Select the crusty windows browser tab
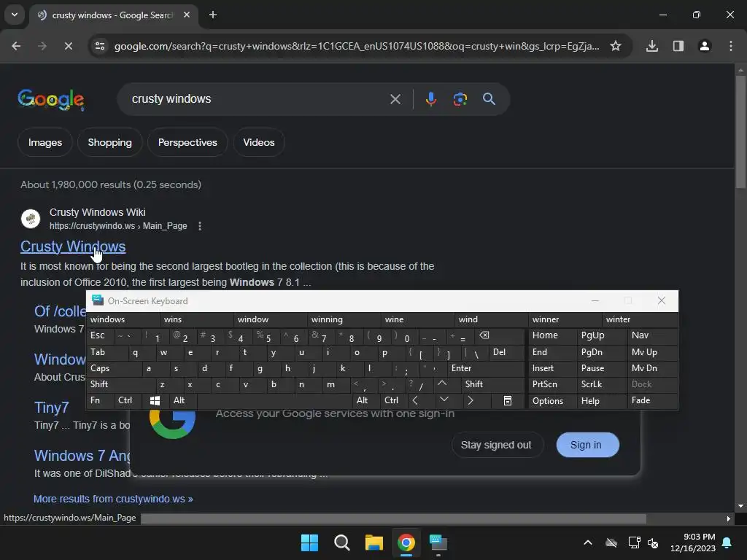Screen dimensions: 747x560 (x=113, y=15)
